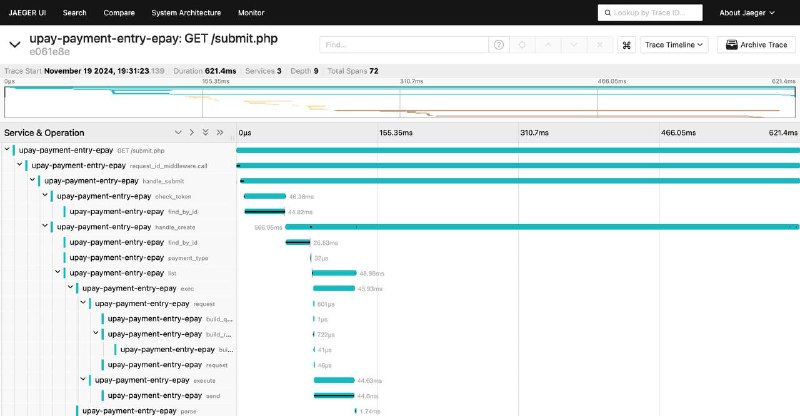The width and height of the screenshot is (800, 416).
Task: Collapse the GET /submit.php root span
Action: click(7, 150)
